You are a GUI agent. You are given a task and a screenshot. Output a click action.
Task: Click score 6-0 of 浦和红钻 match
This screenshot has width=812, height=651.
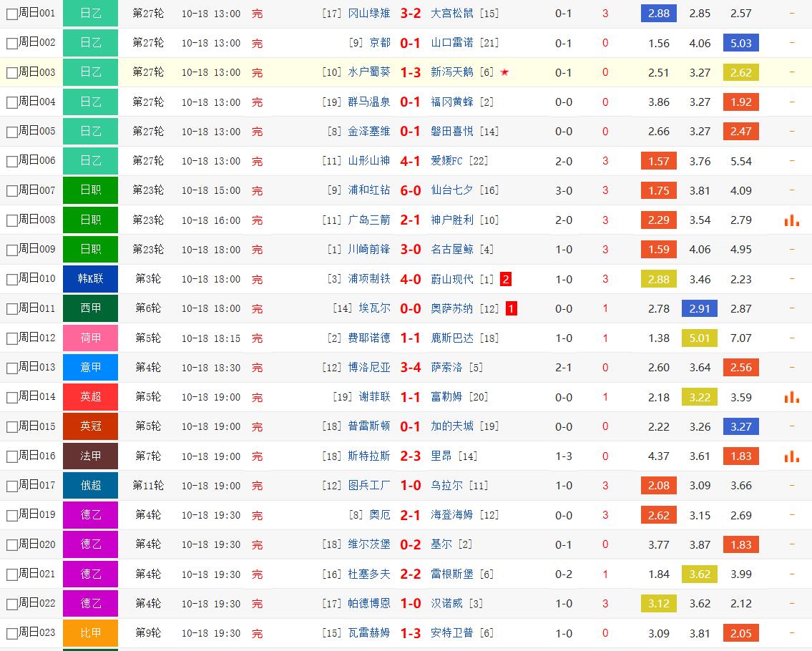pos(411,190)
